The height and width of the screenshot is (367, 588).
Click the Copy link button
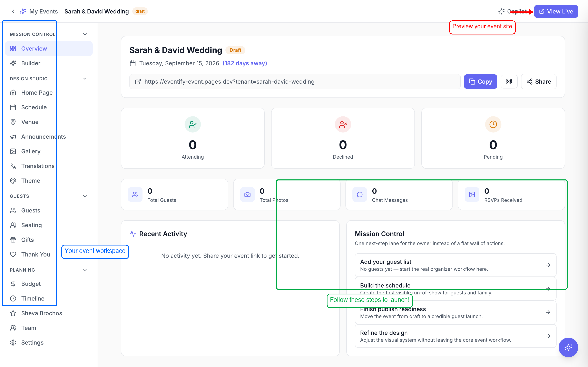point(480,82)
